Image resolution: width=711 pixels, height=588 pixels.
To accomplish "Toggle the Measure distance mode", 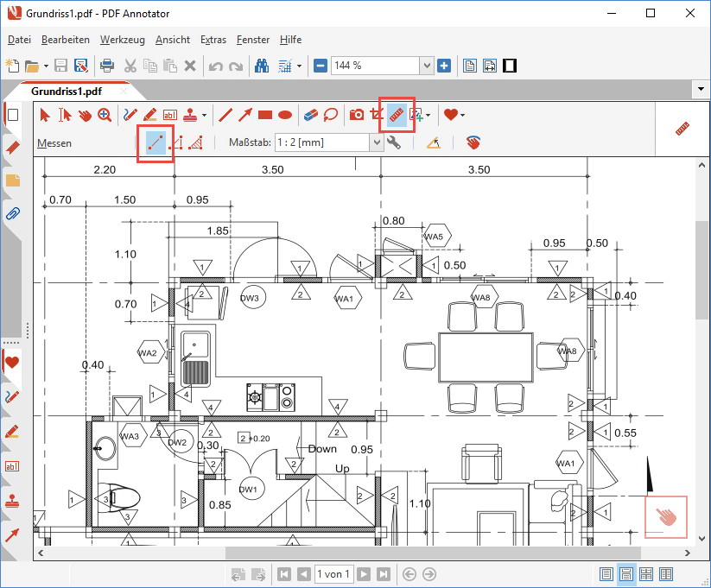I will click(x=156, y=143).
